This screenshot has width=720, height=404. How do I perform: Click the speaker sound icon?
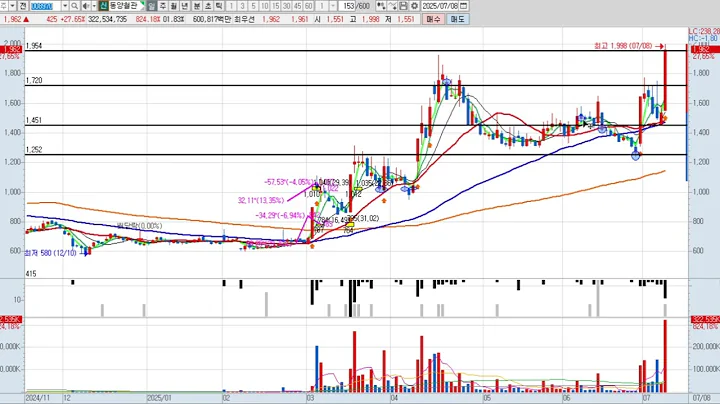point(86,6)
